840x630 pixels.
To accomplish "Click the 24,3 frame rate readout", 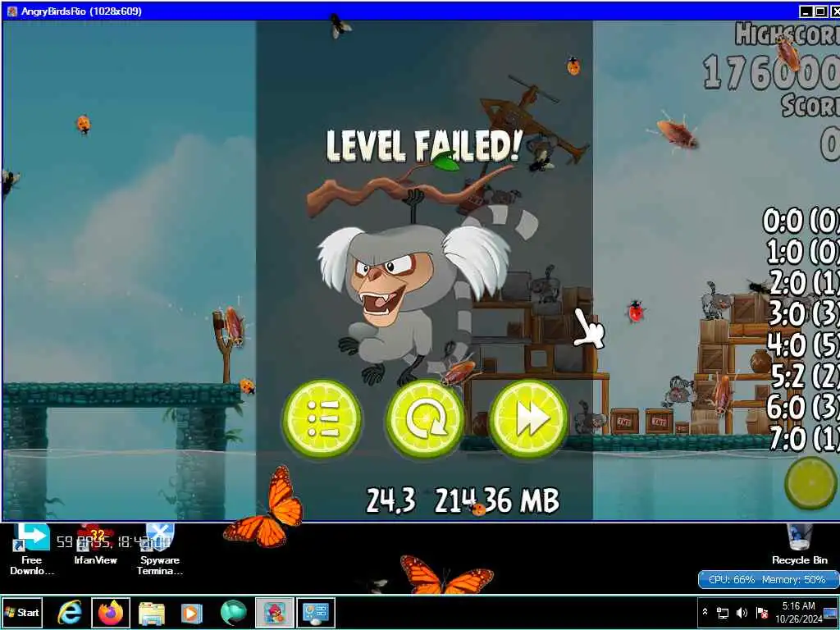I will click(x=391, y=500).
